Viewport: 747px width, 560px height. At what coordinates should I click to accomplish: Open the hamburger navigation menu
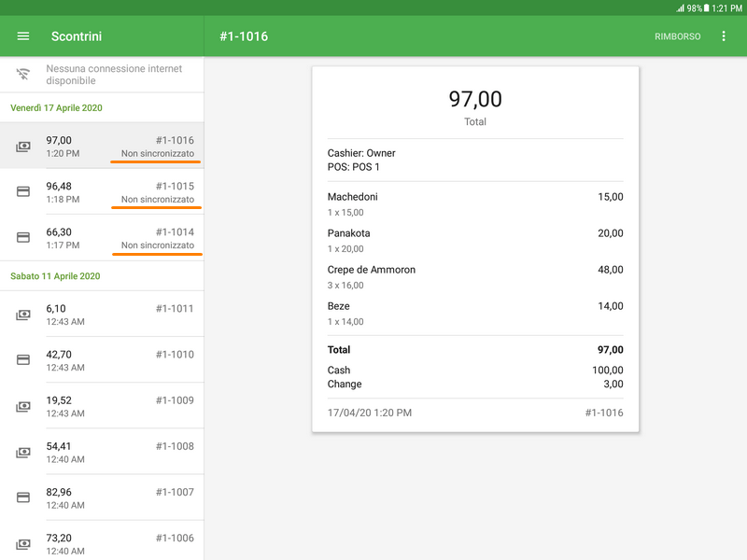(23, 36)
